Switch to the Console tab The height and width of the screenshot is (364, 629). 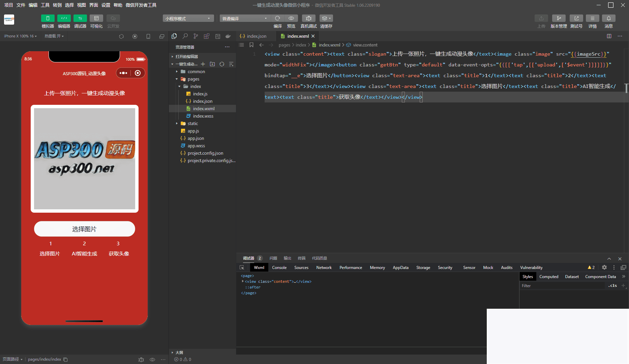pyautogui.click(x=279, y=267)
